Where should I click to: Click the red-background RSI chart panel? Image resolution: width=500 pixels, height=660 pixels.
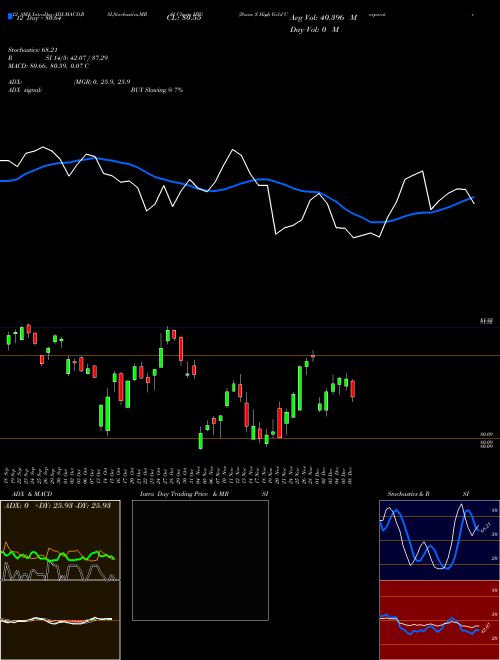click(x=439, y=620)
